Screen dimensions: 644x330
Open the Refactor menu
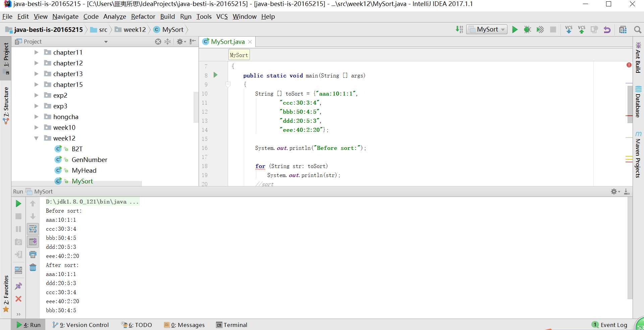tap(143, 16)
